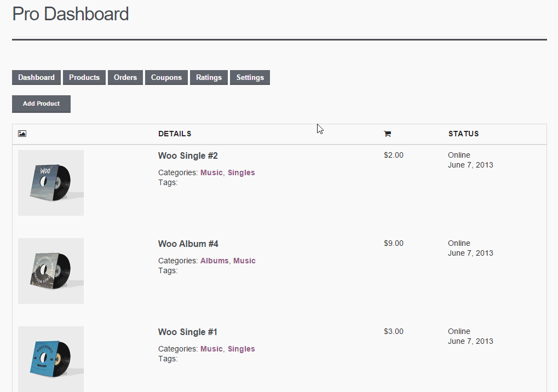Click the Add Product button
The width and height of the screenshot is (558, 392).
tap(41, 104)
